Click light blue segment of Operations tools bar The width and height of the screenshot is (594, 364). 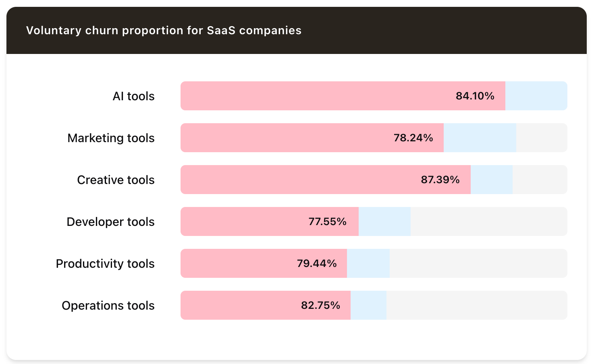point(368,306)
